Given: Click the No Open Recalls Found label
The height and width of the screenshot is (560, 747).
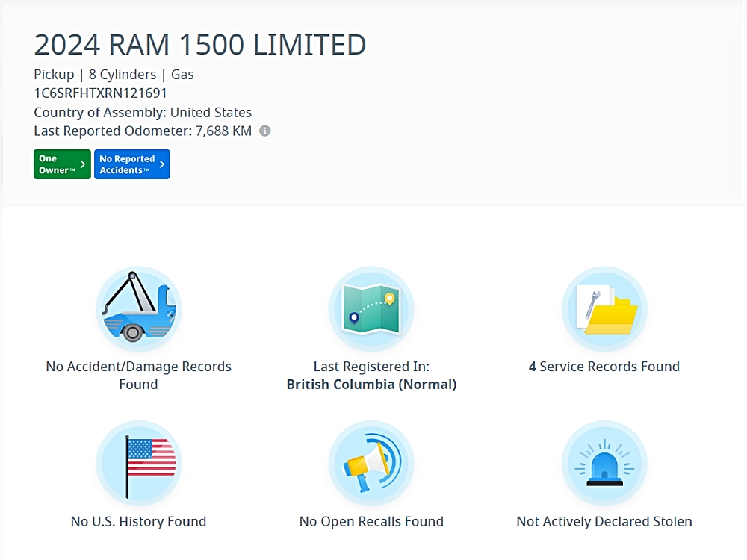Looking at the screenshot, I should (x=371, y=521).
